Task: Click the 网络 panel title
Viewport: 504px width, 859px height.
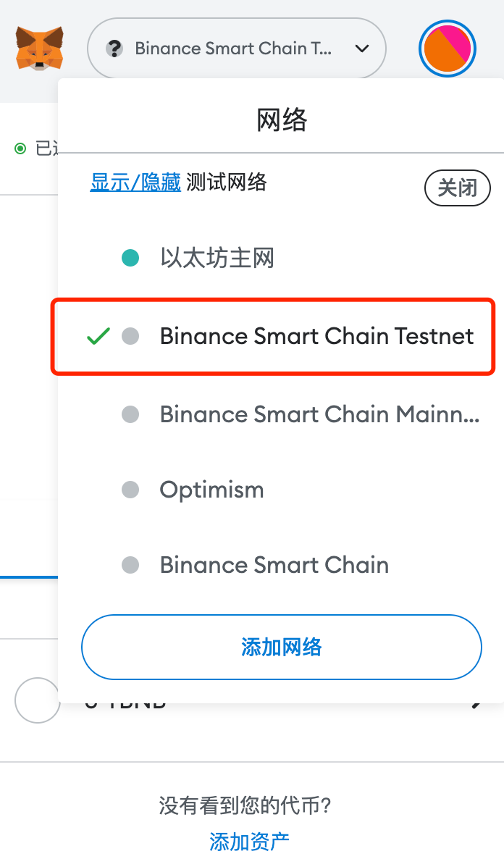Action: click(281, 119)
